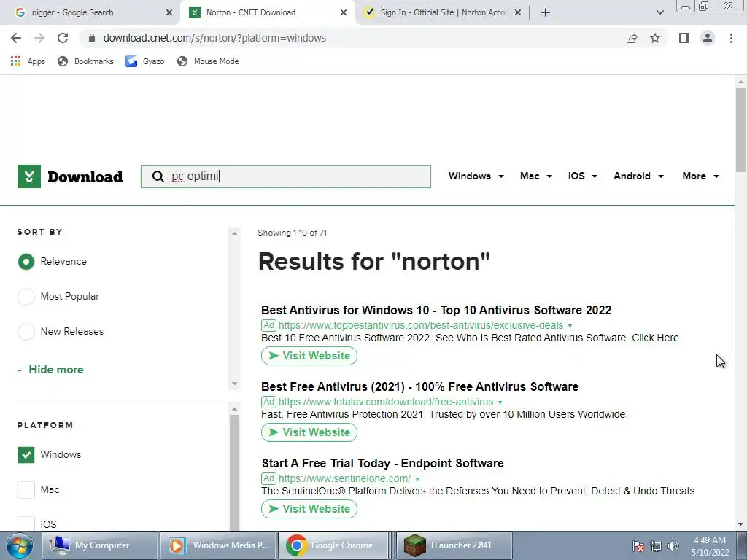
Task: Select the New Releases sort option
Action: pyautogui.click(x=26, y=332)
